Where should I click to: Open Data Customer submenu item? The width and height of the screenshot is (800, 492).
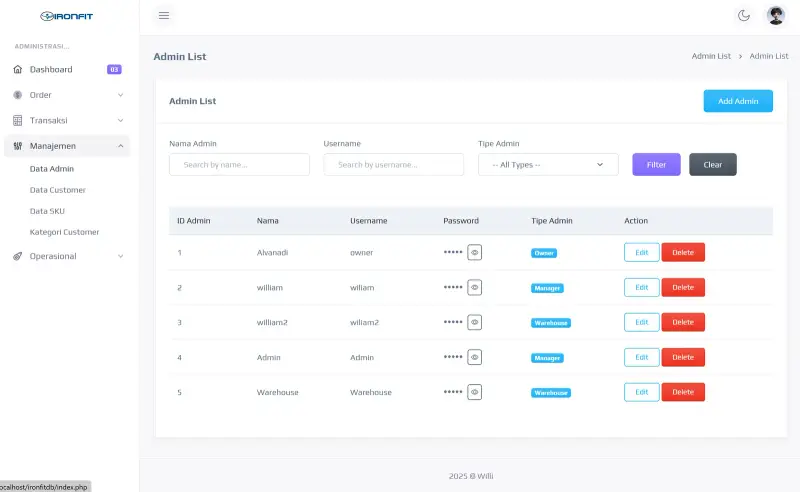point(58,190)
